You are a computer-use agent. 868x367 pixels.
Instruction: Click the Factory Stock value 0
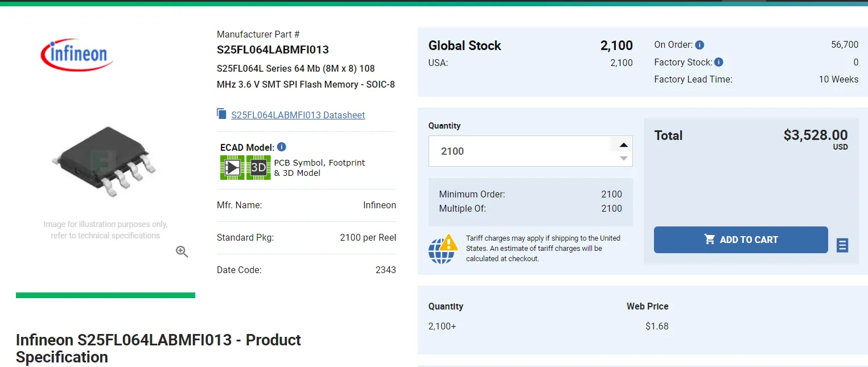point(856,62)
